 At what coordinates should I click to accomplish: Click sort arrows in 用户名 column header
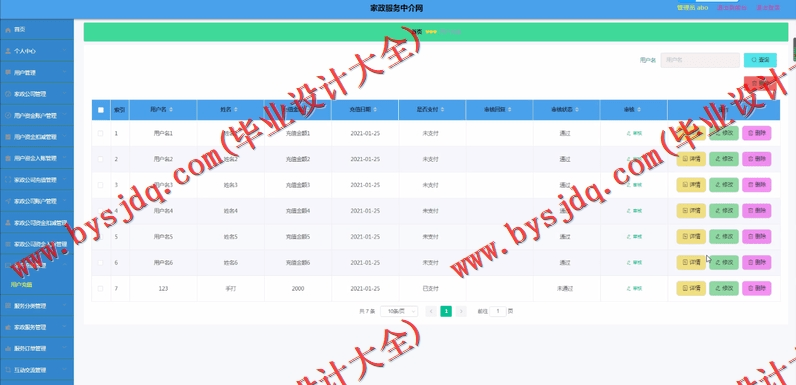click(x=171, y=110)
